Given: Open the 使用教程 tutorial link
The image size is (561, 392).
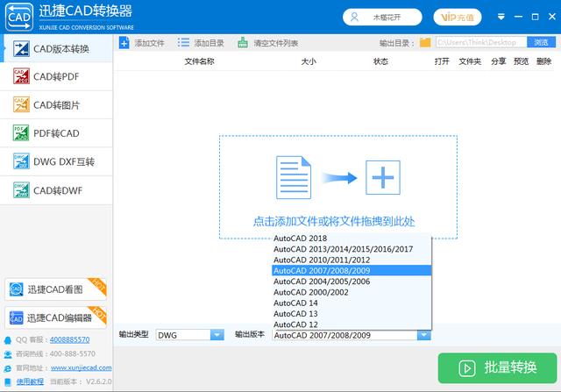Looking at the screenshot, I should [30, 381].
